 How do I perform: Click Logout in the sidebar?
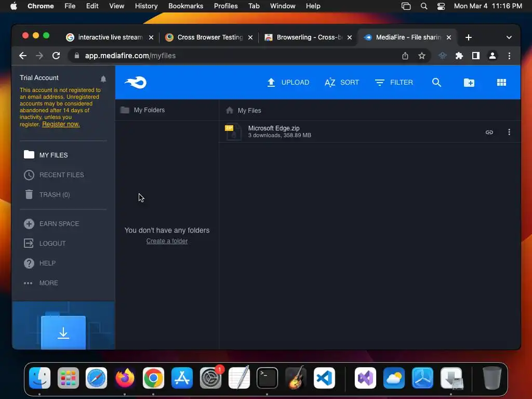click(x=45, y=243)
